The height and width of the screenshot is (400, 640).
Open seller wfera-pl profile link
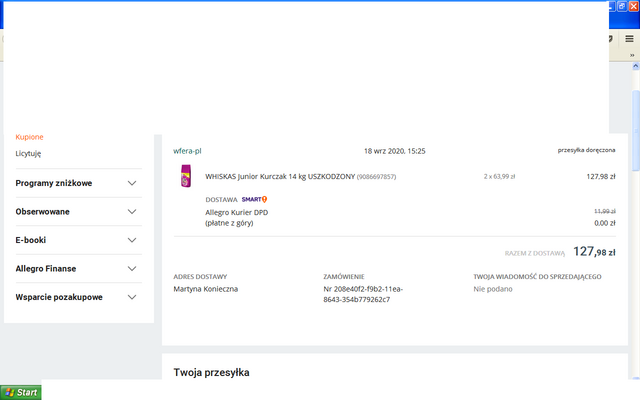[187, 151]
